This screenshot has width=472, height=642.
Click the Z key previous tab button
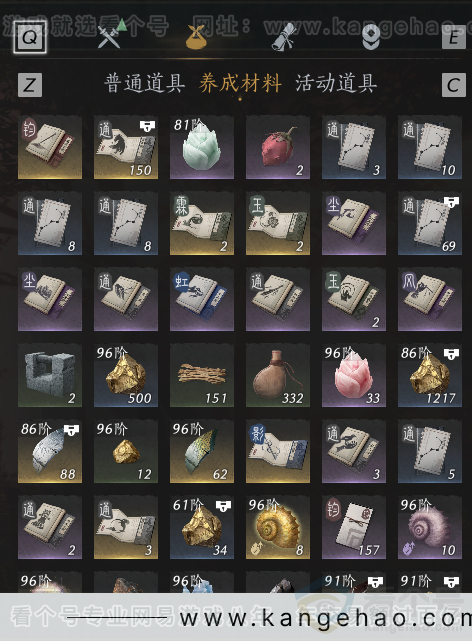[30, 85]
